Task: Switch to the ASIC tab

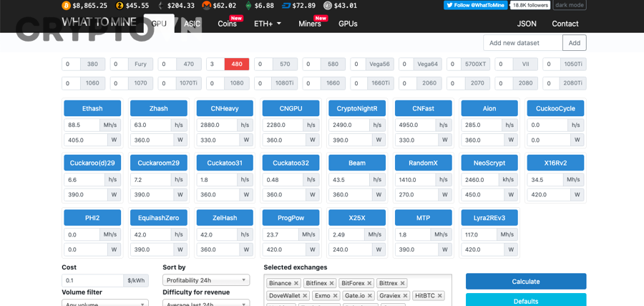Action: (x=192, y=24)
